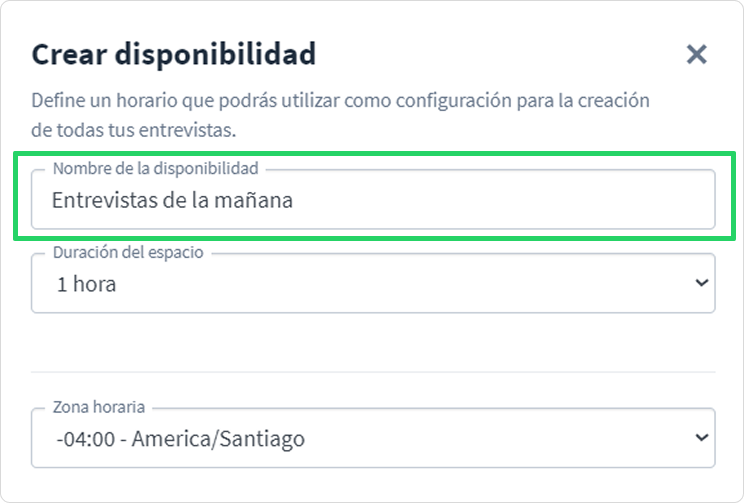
Task: Click the Define un horario description text
Action: tap(340, 115)
